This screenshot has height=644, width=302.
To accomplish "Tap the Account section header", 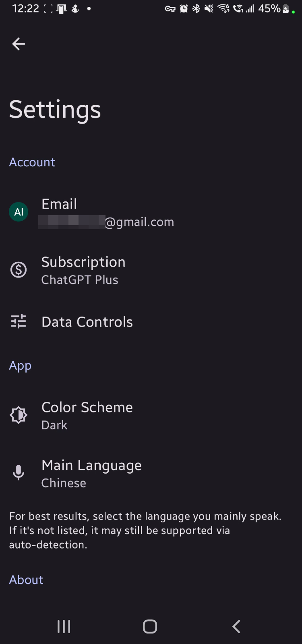I will [32, 162].
